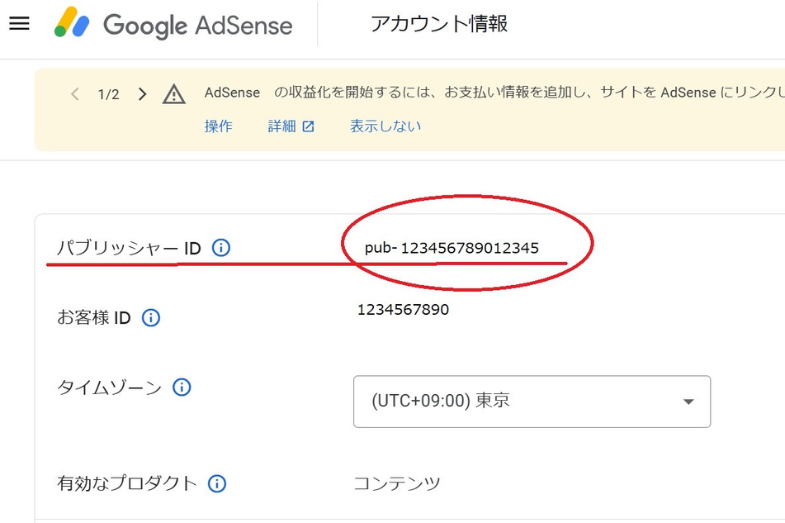Click the 操作 link

[218, 126]
